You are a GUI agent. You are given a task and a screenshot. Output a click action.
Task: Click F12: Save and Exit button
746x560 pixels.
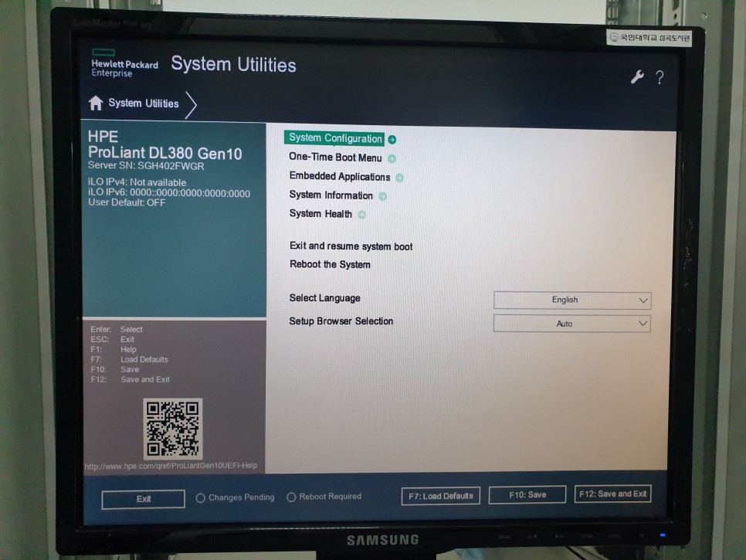[x=612, y=494]
